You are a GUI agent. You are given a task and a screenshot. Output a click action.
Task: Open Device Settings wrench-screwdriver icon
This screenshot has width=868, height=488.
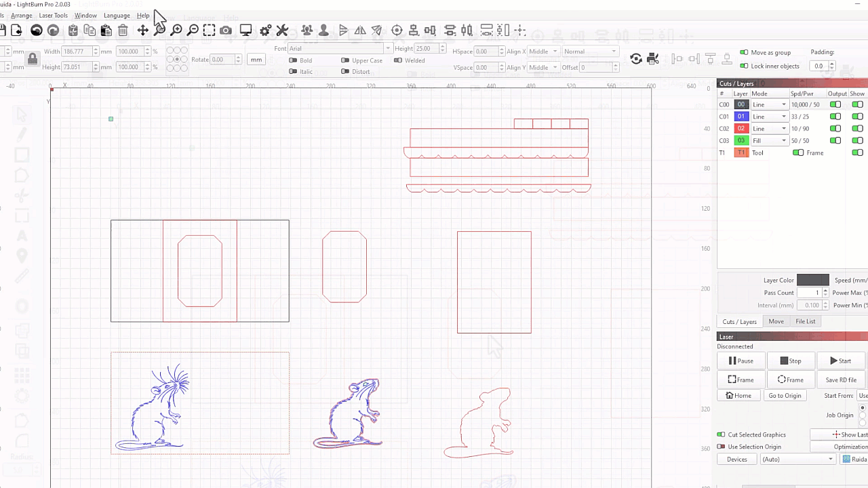coord(282,30)
